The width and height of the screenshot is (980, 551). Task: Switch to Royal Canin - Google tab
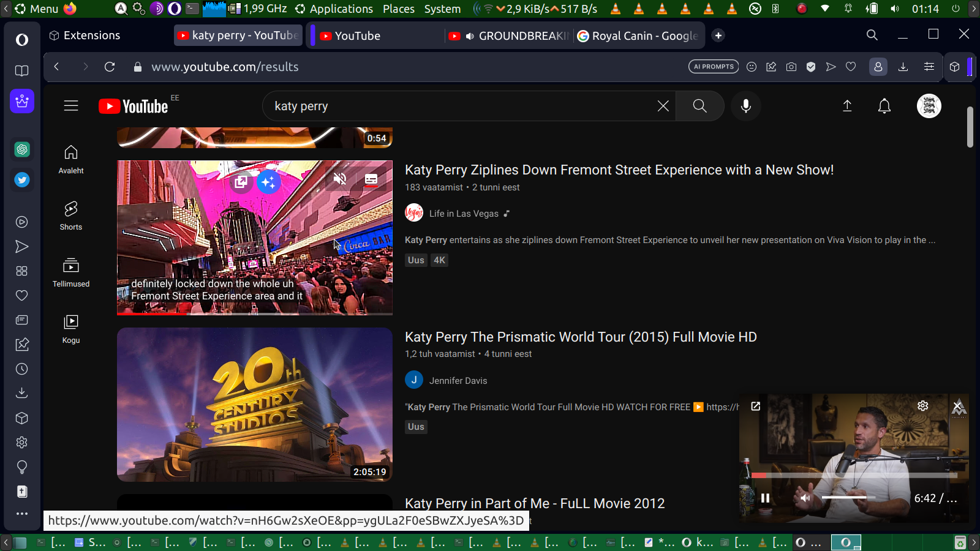tap(638, 36)
